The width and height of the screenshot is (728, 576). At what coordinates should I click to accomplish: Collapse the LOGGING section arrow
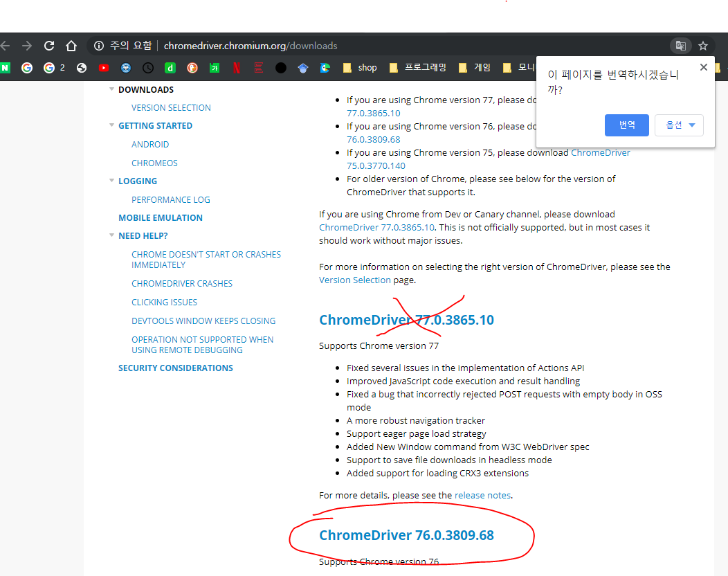tap(111, 180)
